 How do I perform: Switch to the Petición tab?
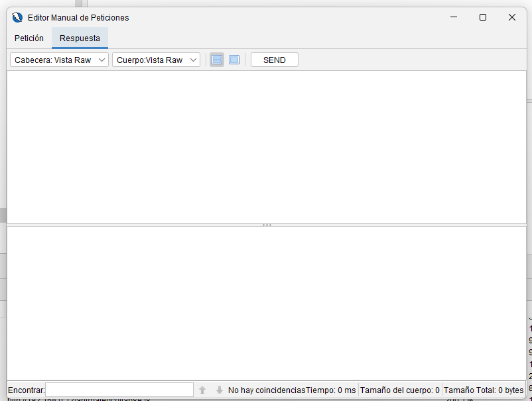click(29, 38)
